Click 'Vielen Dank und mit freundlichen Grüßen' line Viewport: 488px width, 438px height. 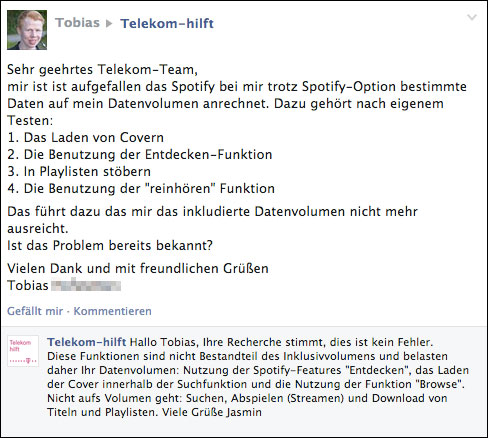pos(138,268)
